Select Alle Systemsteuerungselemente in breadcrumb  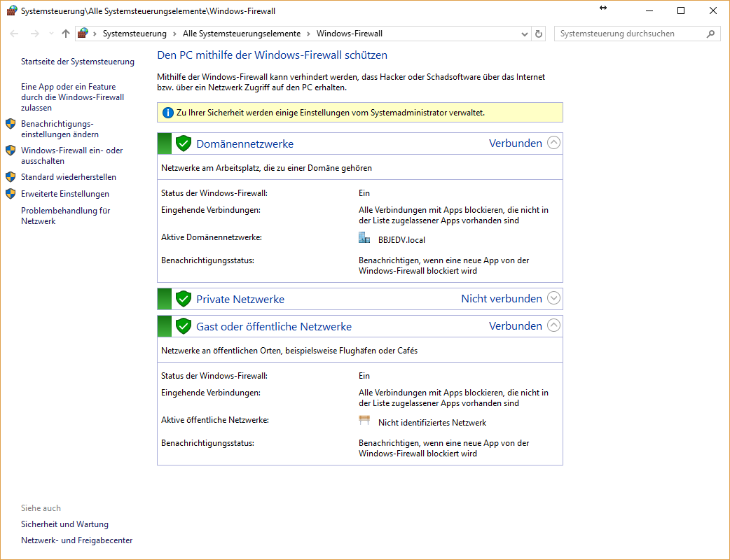pos(241,34)
